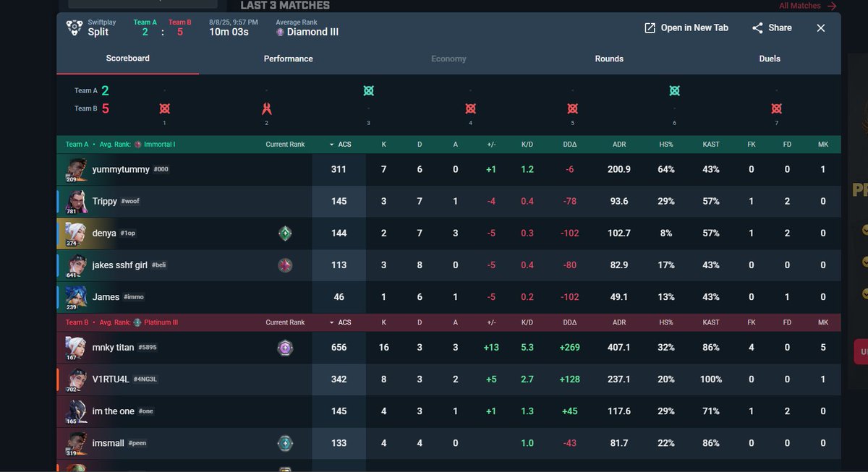Click mnky titan's ACS value 656
Screen dimensions: 868x472
coord(339,348)
